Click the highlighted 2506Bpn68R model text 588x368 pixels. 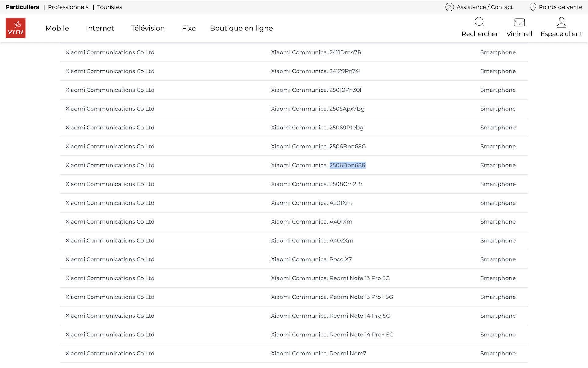point(347,165)
